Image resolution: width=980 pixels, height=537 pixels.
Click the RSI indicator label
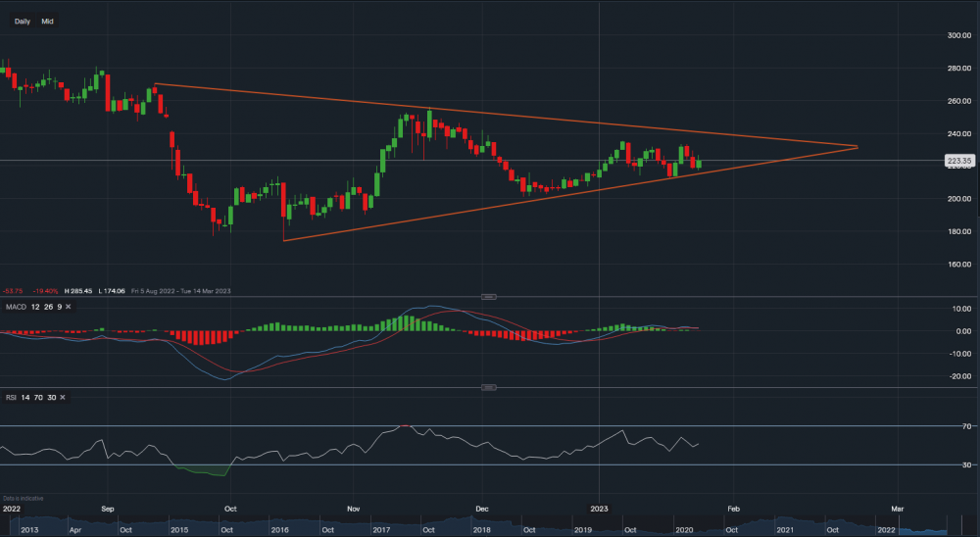point(11,397)
